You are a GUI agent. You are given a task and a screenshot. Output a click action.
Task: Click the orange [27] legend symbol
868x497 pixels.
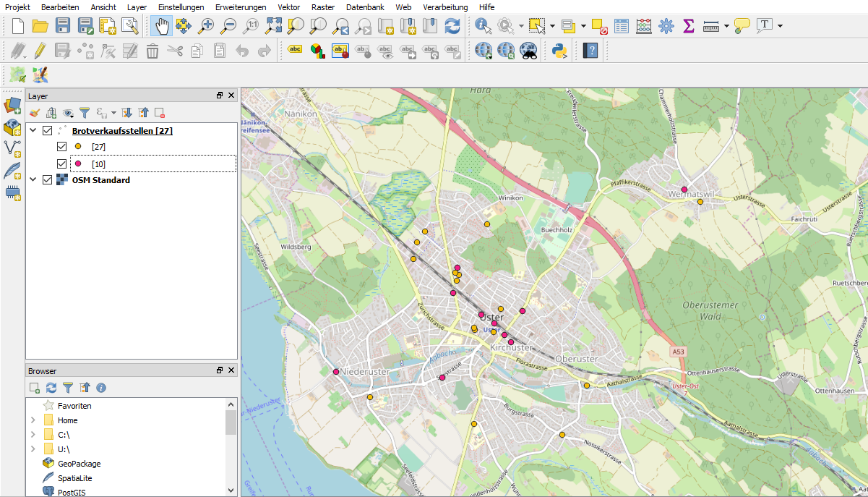click(78, 147)
